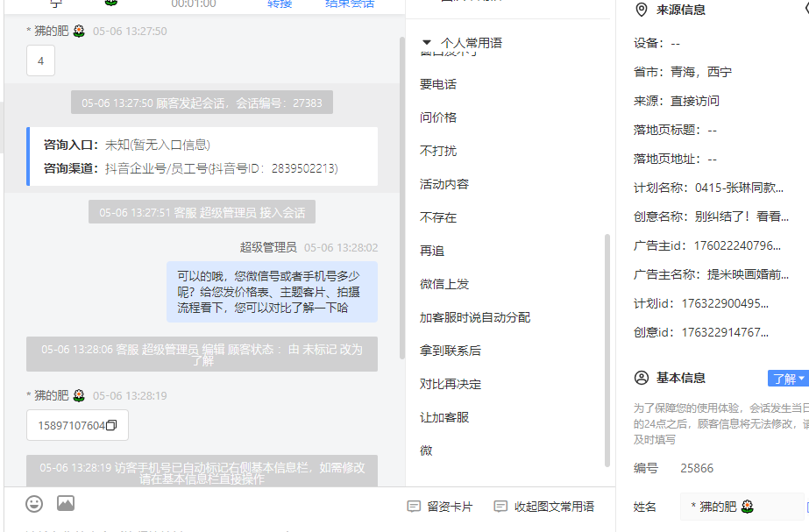Click the customer message bubble '4'
809x532 pixels.
(x=41, y=60)
